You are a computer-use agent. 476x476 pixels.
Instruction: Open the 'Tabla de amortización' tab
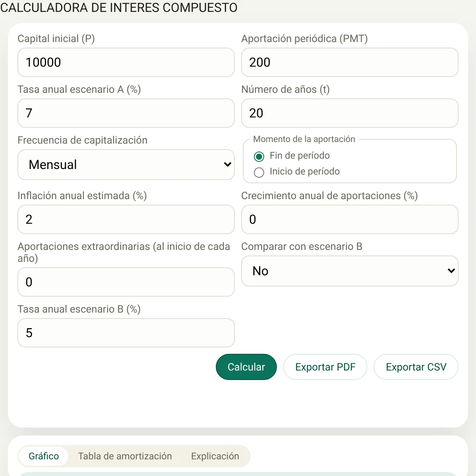tap(125, 456)
